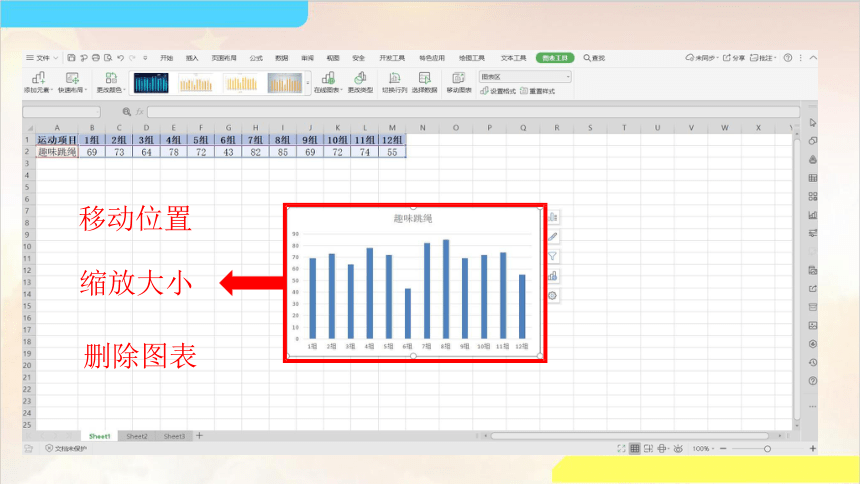Open the 快速布局 quick layout tool

(72, 82)
